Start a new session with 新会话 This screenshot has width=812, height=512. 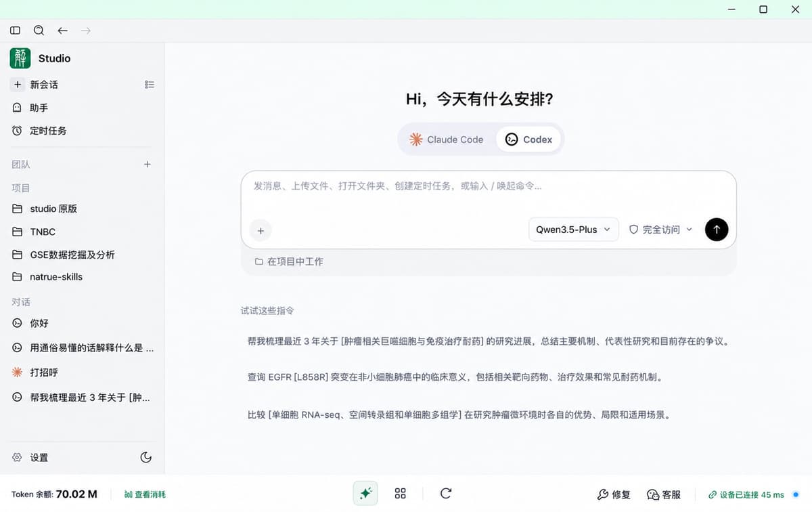pyautogui.click(x=44, y=85)
